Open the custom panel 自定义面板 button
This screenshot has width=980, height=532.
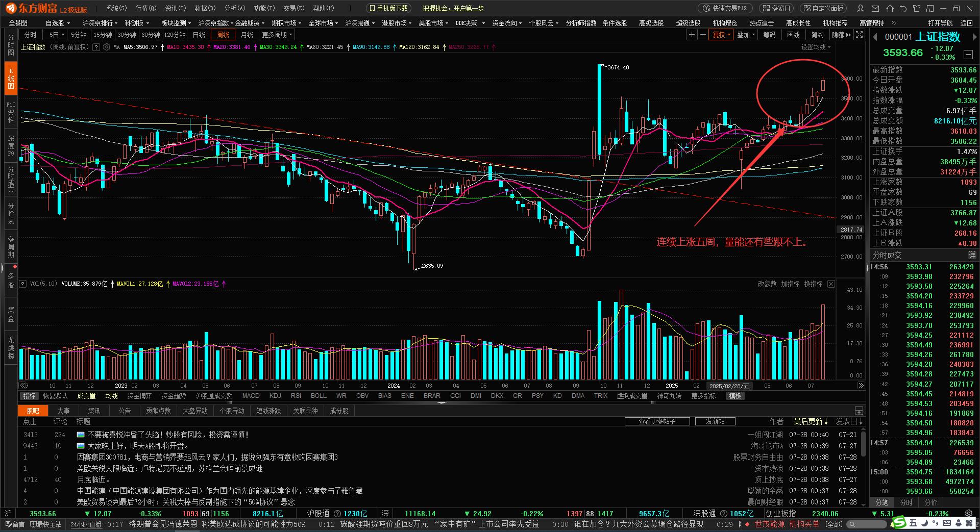click(823, 8)
